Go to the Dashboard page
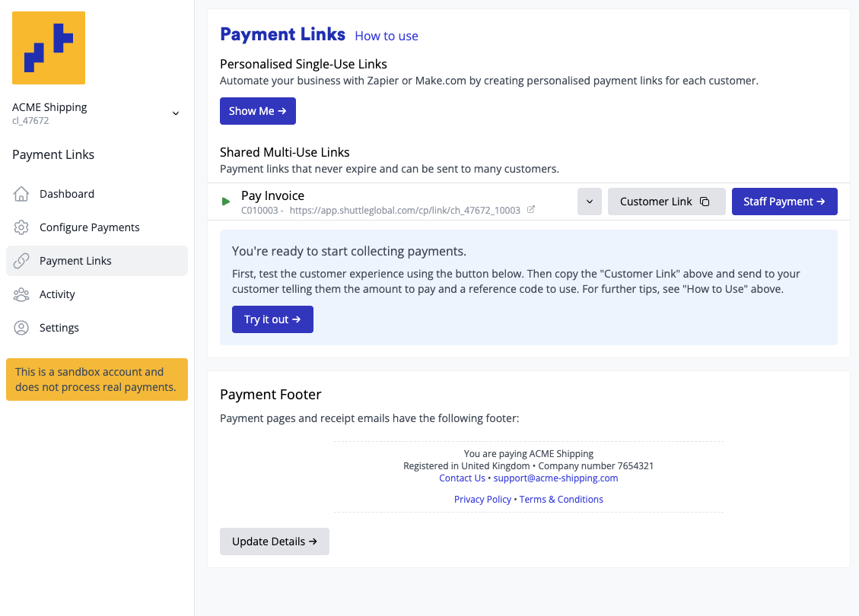Screen dimensions: 859x616 [67, 194]
